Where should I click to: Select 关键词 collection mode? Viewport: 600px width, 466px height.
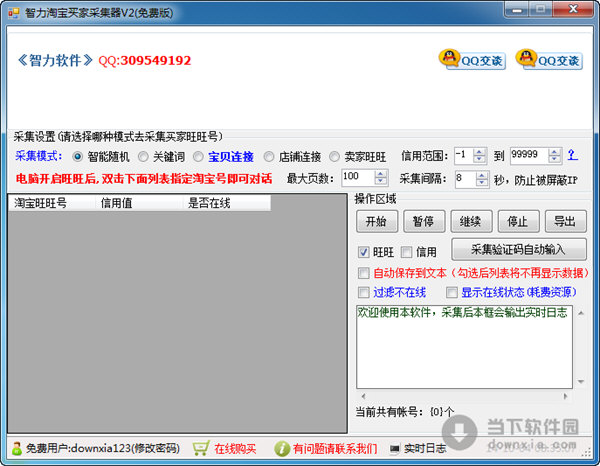point(143,156)
